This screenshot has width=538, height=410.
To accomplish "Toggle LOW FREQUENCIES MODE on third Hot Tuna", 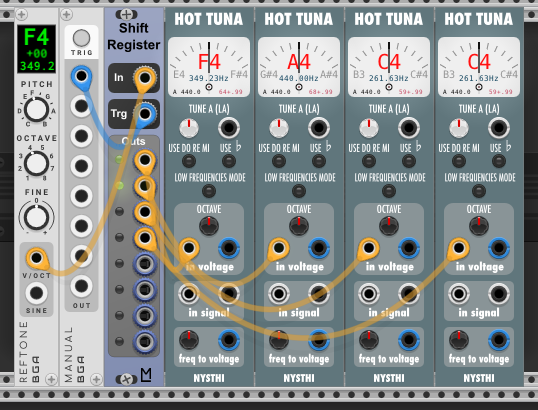I will point(389,191).
